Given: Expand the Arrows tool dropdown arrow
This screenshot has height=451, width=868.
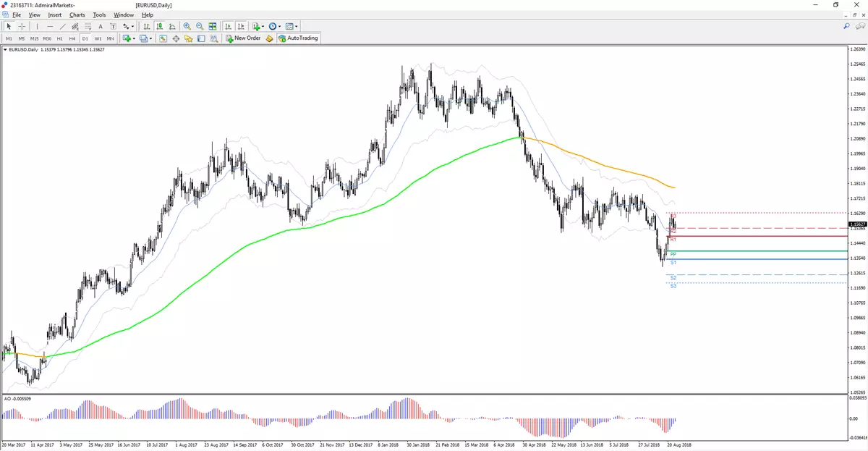Looking at the screenshot, I should [x=133, y=26].
